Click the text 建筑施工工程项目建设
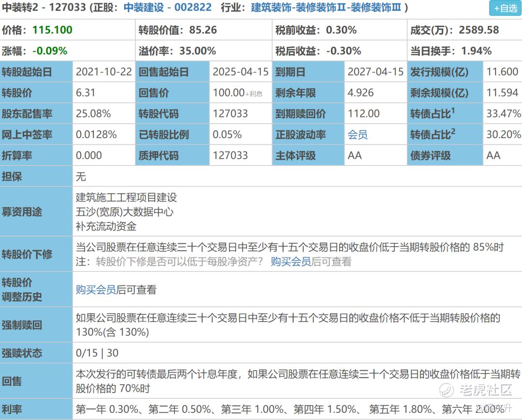 click(x=126, y=197)
